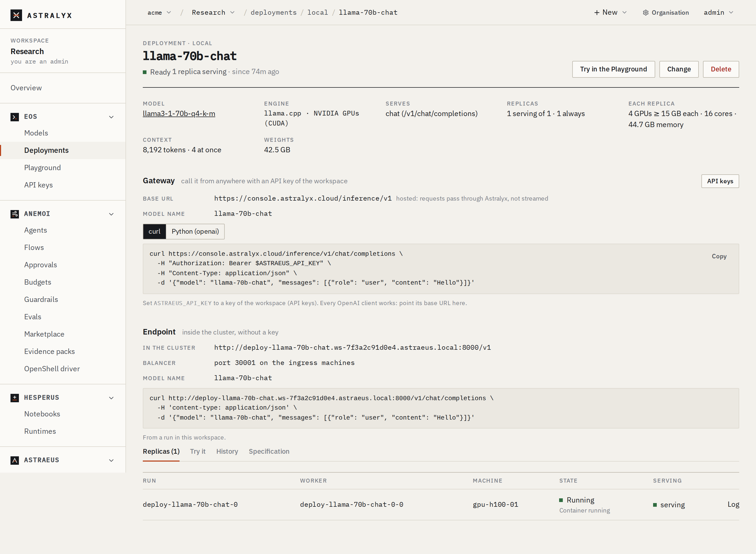Copy the gateway curl snippet
Screen dimensions: 756x554
pyautogui.click(x=719, y=256)
